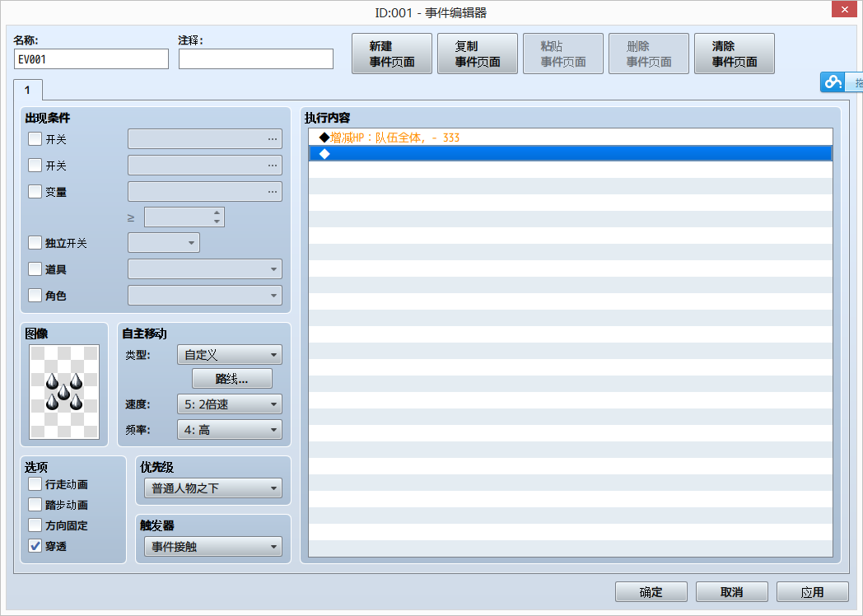Screen dimensions: 863x616
Task: Click the 粘贴事件页面 button
Action: pyautogui.click(x=563, y=54)
